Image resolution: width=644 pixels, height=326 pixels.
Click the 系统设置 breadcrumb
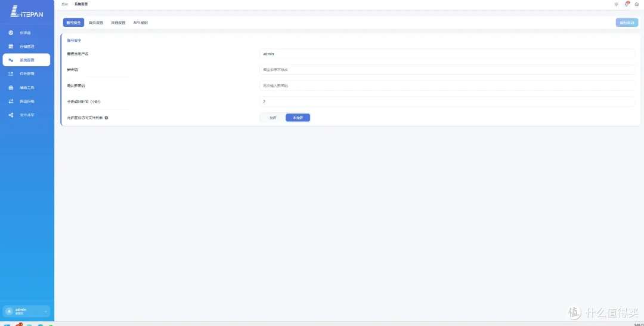81,4
